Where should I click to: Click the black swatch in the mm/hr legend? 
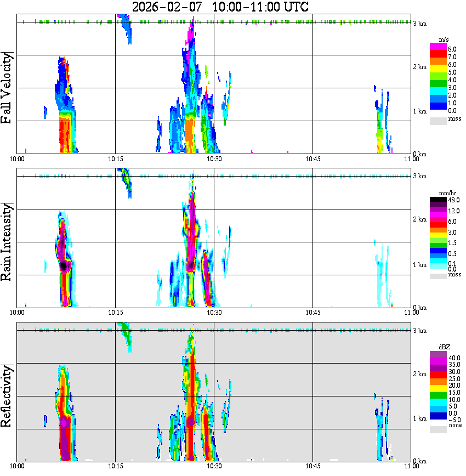[x=438, y=200]
